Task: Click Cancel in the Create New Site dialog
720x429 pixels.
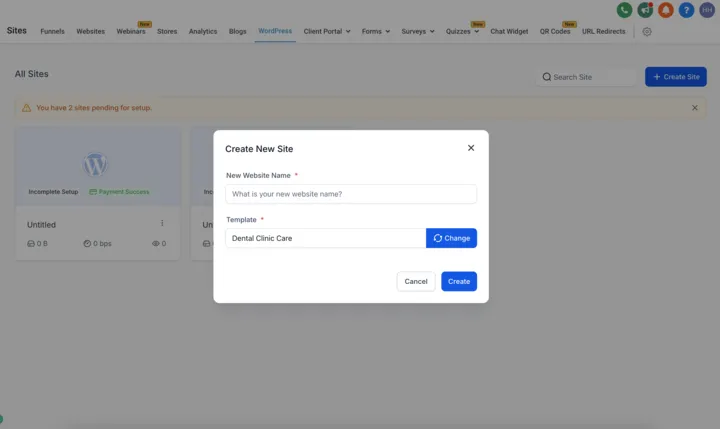Action: pyautogui.click(x=416, y=281)
